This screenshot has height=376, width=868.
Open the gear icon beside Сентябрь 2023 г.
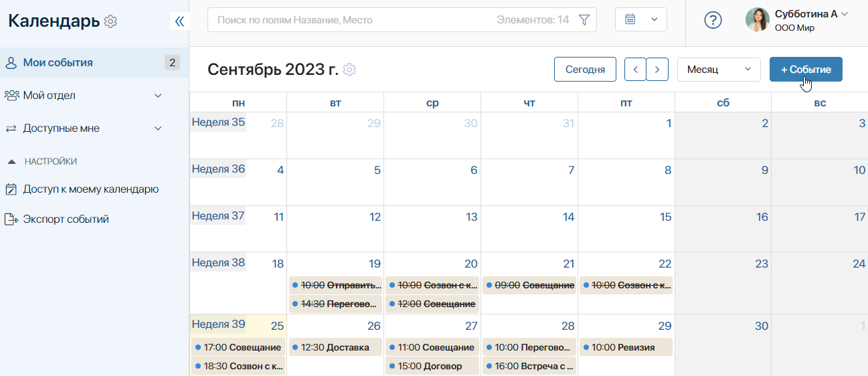coord(349,70)
